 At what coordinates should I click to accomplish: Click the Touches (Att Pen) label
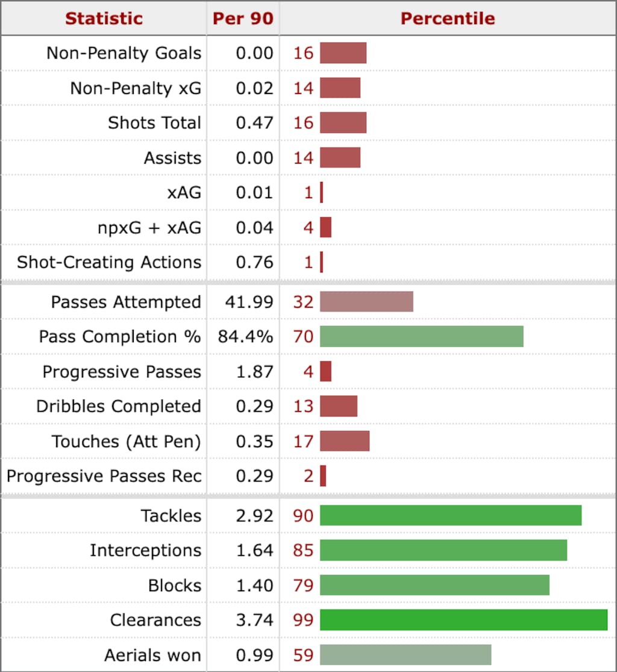coord(127,441)
